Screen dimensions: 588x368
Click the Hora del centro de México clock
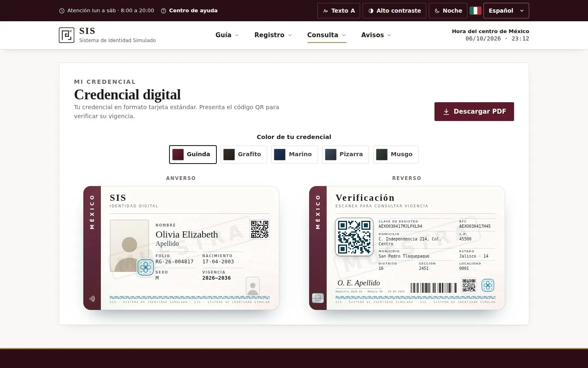click(490, 35)
